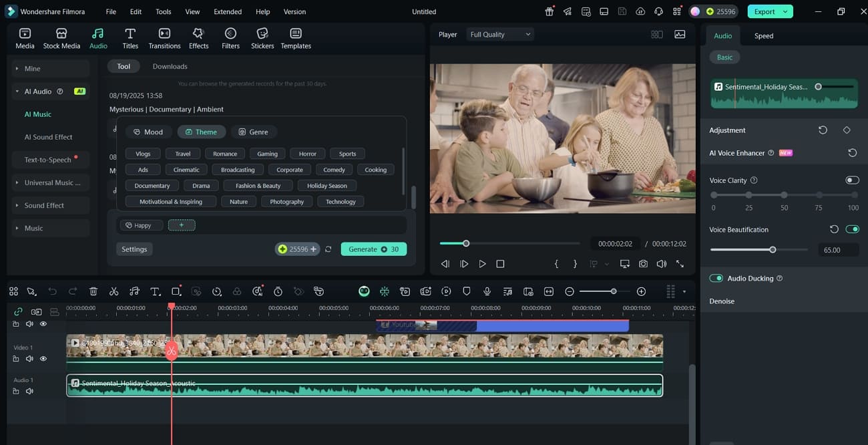Click the voiceover microphone icon
The width and height of the screenshot is (868, 445).
tap(487, 291)
